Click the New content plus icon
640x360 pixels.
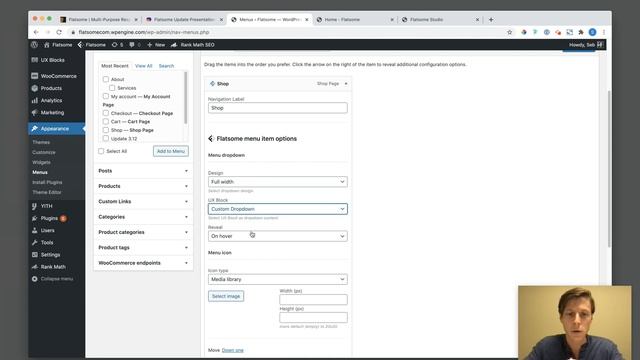(149, 44)
